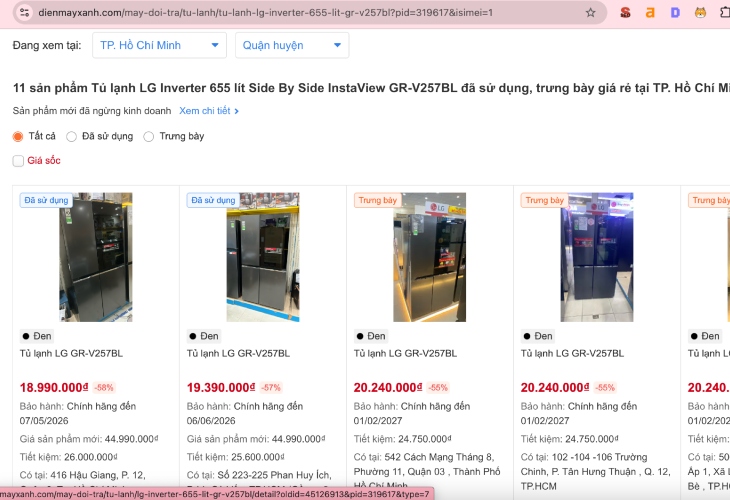Pick the Đen color on the Cách Mạng Tháng 8 card
This screenshot has width=730, height=500.
click(x=371, y=336)
